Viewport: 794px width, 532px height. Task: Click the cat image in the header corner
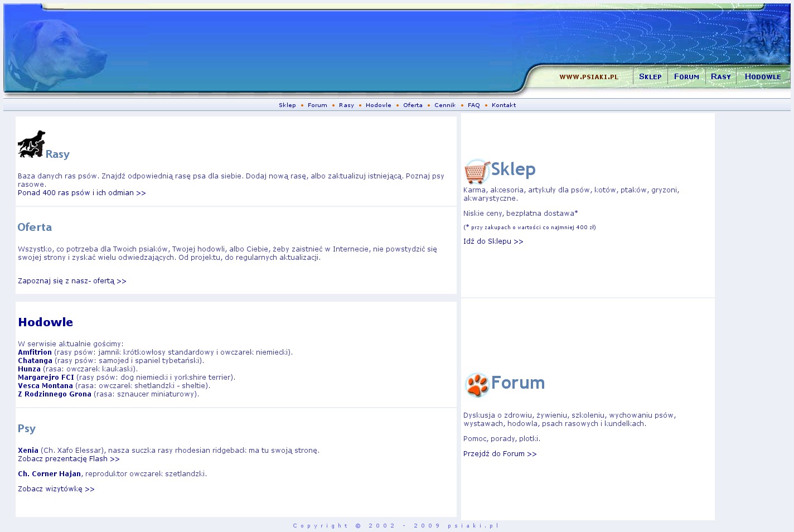pos(768,40)
